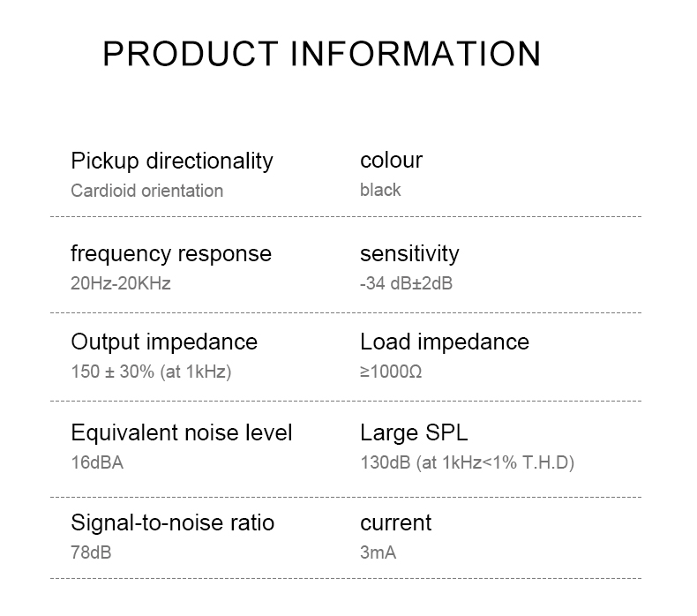Click the black colour value

380,190
